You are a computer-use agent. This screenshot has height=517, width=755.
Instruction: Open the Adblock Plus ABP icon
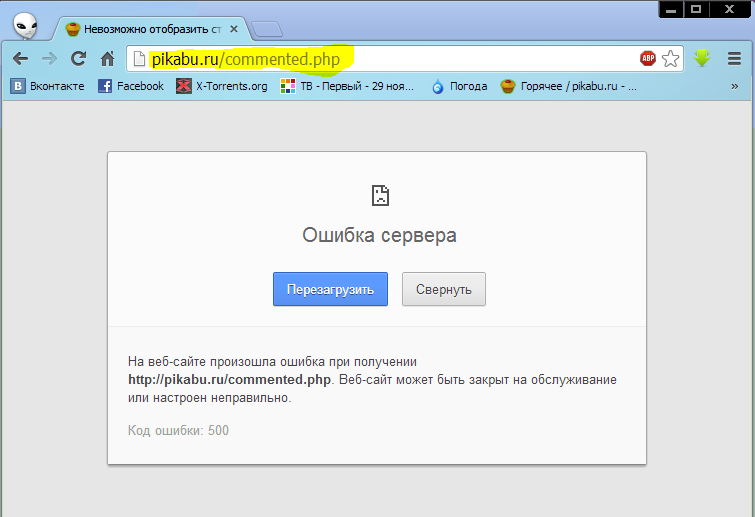[x=648, y=59]
